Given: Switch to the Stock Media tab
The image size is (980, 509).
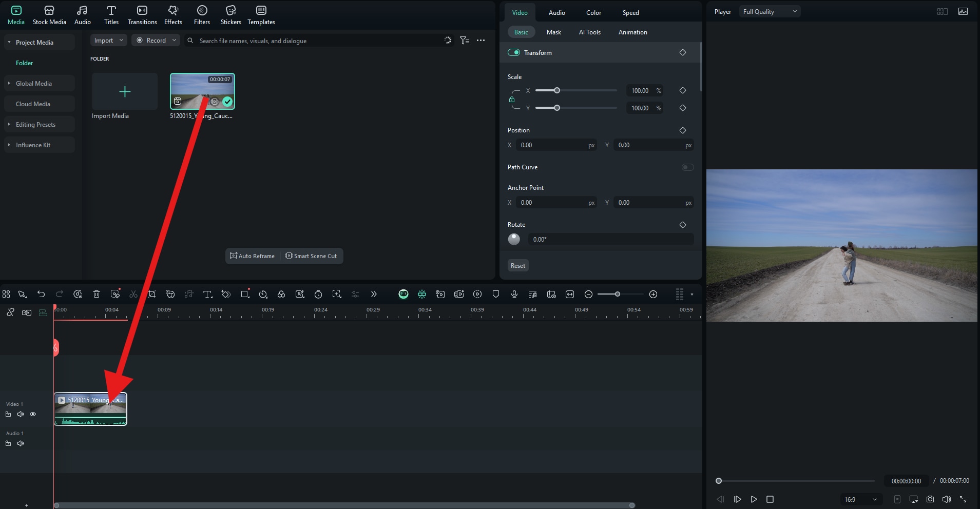Looking at the screenshot, I should click(49, 15).
